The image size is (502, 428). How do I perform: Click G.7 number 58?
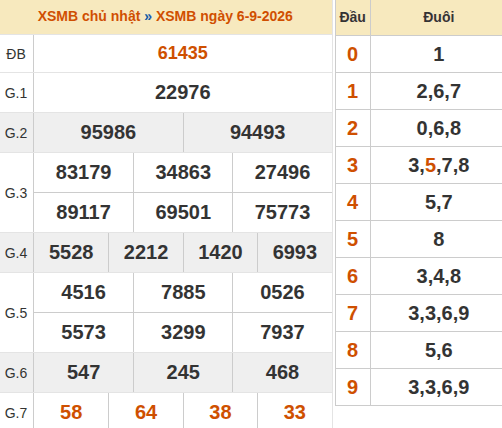click(x=71, y=412)
